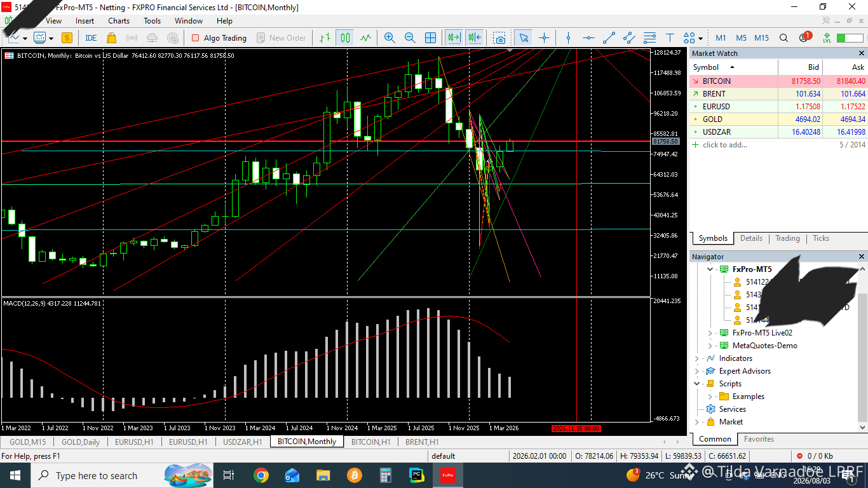Toggle the Algo Trading button
This screenshot has width=868, height=488.
point(219,38)
